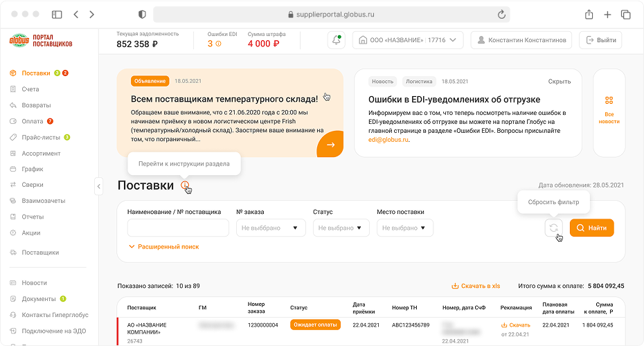Focus the Наименование / № поставщика input field
This screenshot has width=644, height=346.
click(x=178, y=228)
